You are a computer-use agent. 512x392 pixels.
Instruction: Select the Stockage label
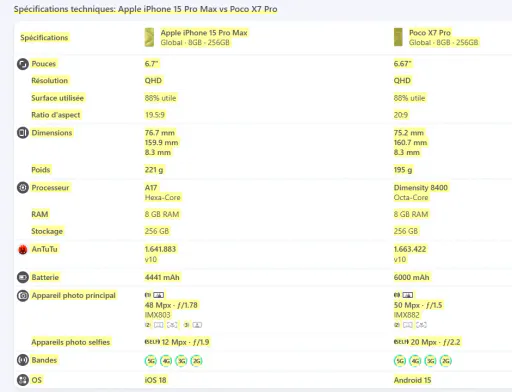tap(47, 231)
